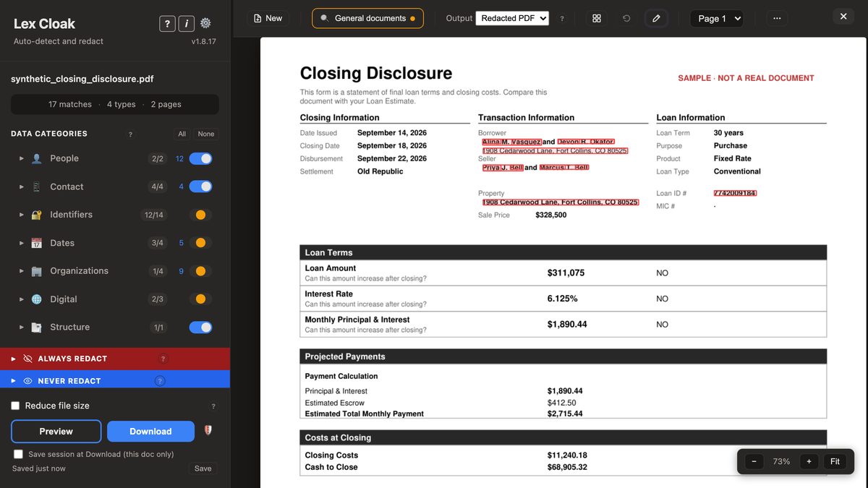Screen dimensions: 868x488
Task: Open Never Redact help icon
Action: point(161,381)
